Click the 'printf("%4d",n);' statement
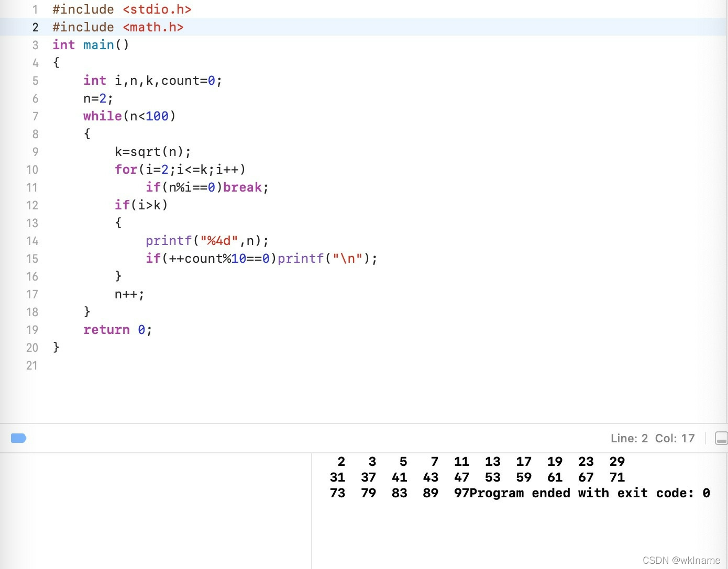The height and width of the screenshot is (569, 728). (x=207, y=241)
